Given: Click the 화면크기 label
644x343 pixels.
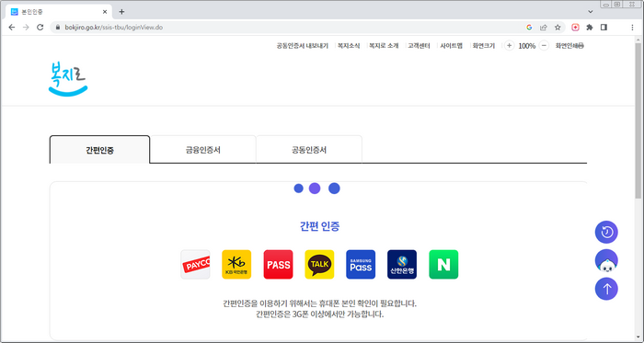Looking at the screenshot, I should click(483, 46).
